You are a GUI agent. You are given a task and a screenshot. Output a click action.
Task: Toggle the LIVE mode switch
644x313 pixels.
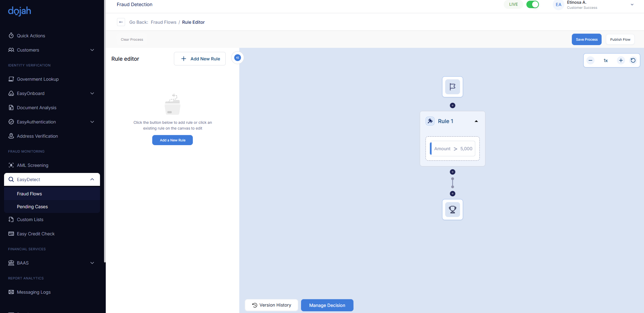coord(532,4)
